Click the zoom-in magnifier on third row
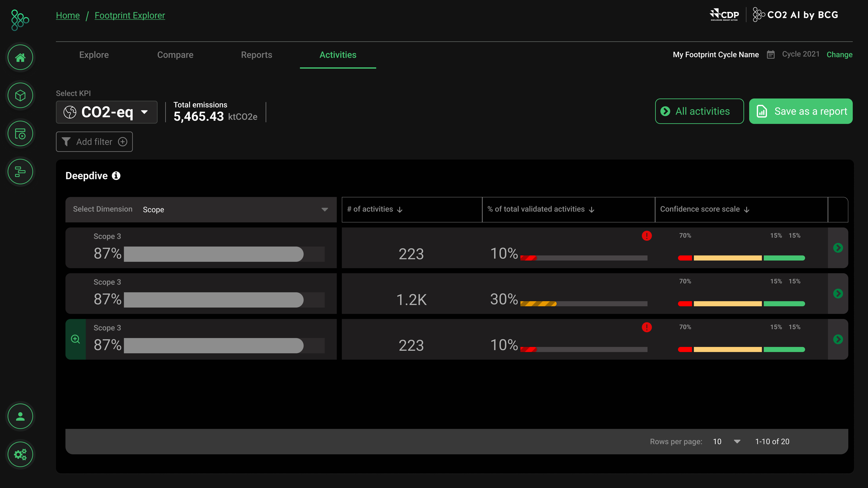 point(75,339)
